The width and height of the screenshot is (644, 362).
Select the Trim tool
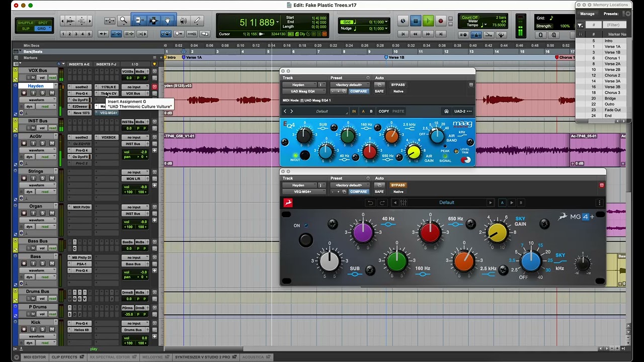click(x=139, y=21)
